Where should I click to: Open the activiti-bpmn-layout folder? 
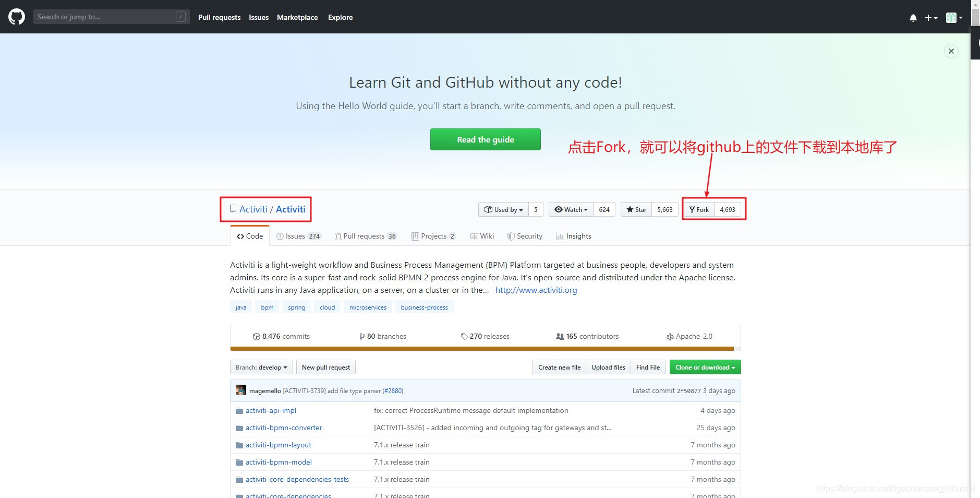(279, 445)
